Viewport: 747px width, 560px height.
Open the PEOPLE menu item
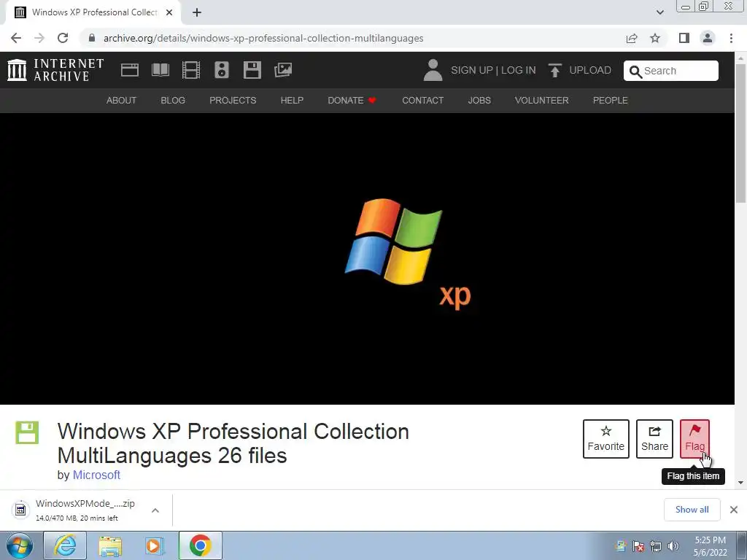point(611,101)
